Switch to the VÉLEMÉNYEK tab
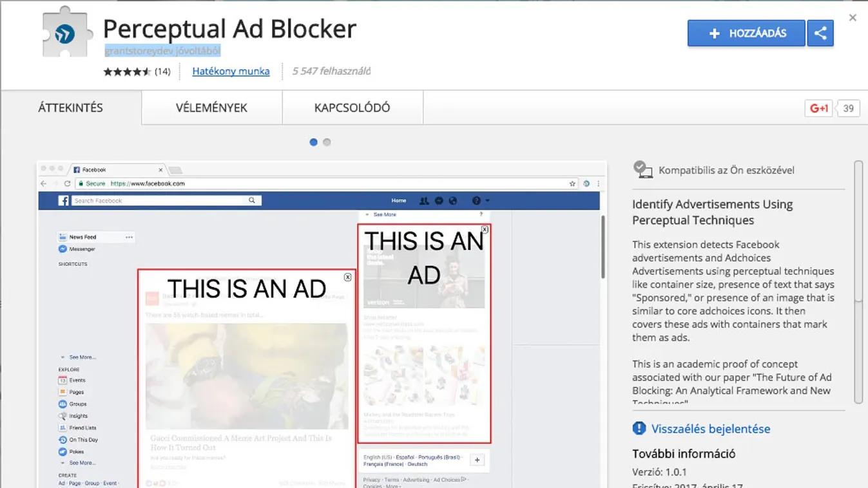The image size is (868, 488). 211,108
